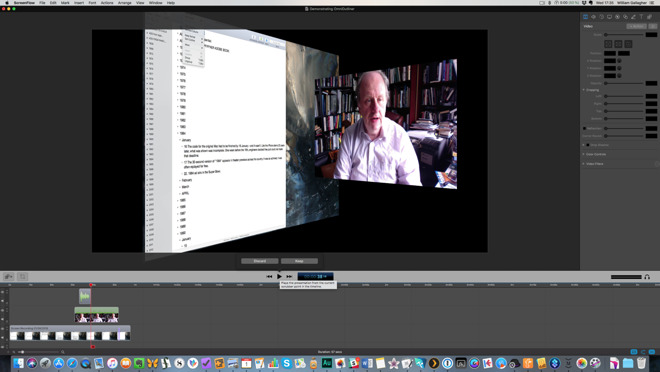Adjust the timeline zoom slider
Screen dimensions: 660x372
pos(39,352)
